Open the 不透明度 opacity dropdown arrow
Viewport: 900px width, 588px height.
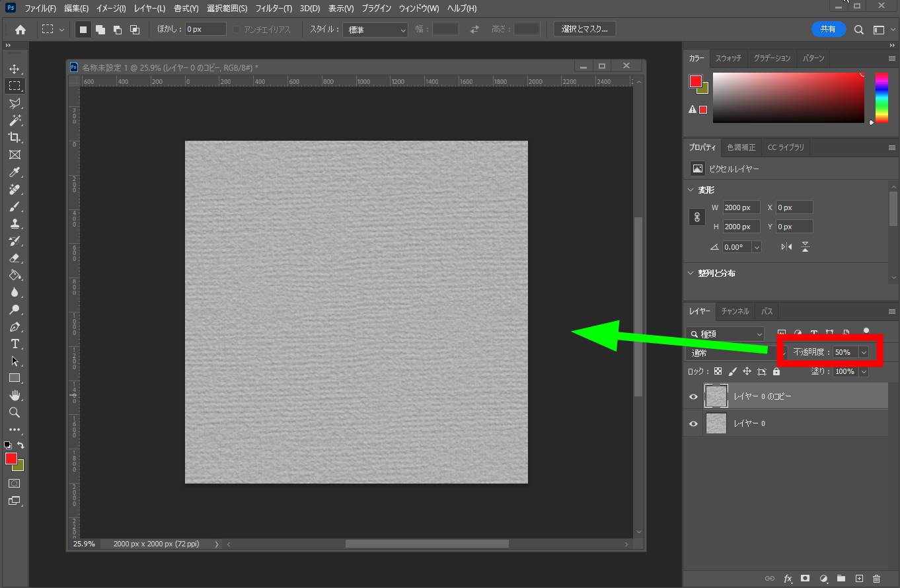tap(863, 353)
